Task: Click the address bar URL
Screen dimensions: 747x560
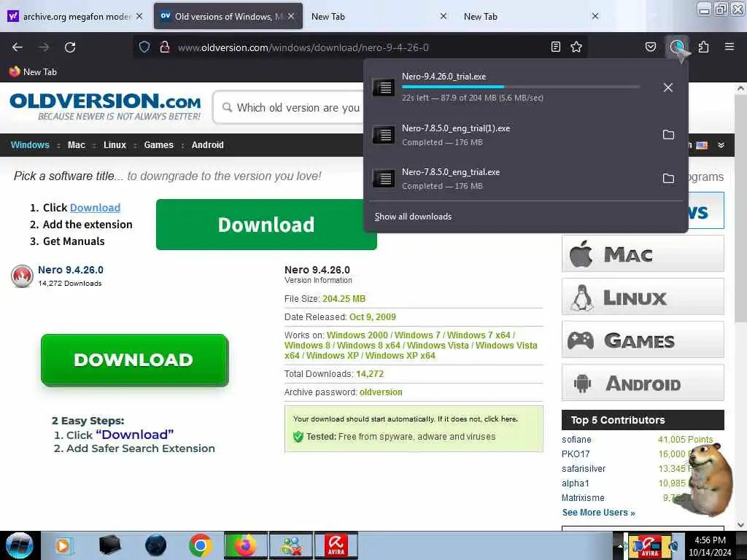Action: 303,47
